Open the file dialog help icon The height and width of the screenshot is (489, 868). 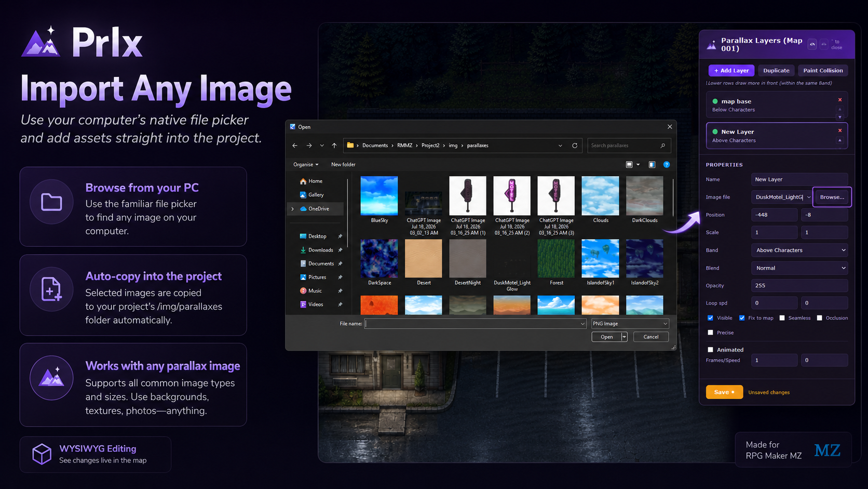(667, 165)
